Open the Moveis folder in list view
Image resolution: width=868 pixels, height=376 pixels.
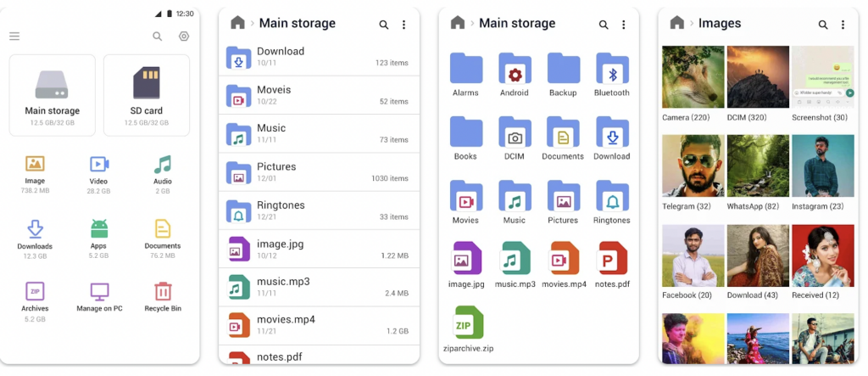(319, 95)
